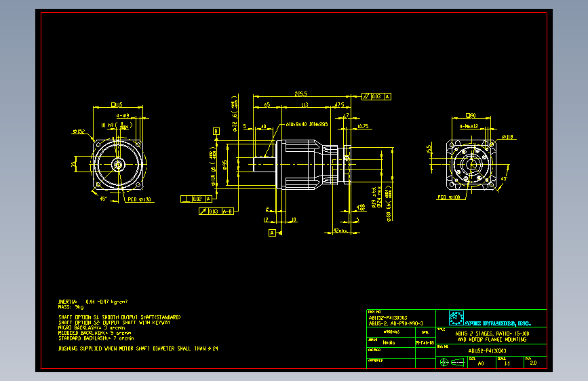Click the MASS: 9kg note

click(x=71, y=306)
